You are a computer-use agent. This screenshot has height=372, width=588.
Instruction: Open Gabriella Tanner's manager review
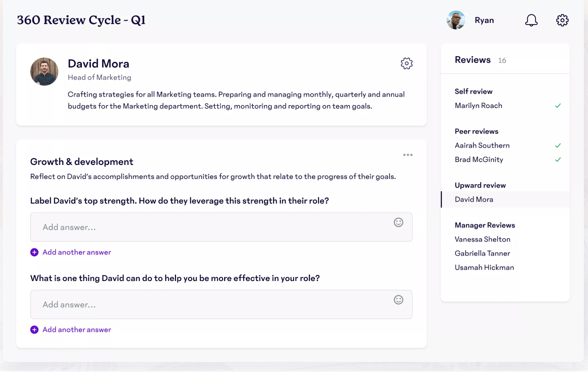pos(482,253)
